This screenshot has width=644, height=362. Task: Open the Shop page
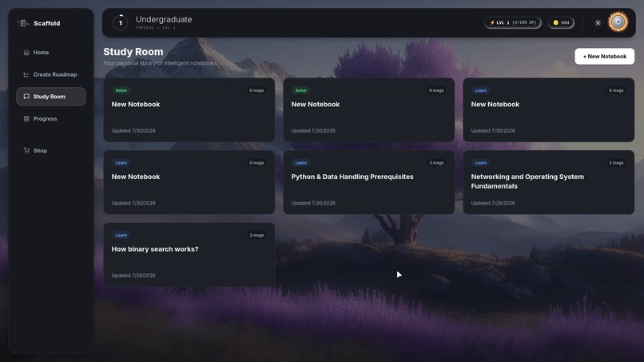(51, 150)
